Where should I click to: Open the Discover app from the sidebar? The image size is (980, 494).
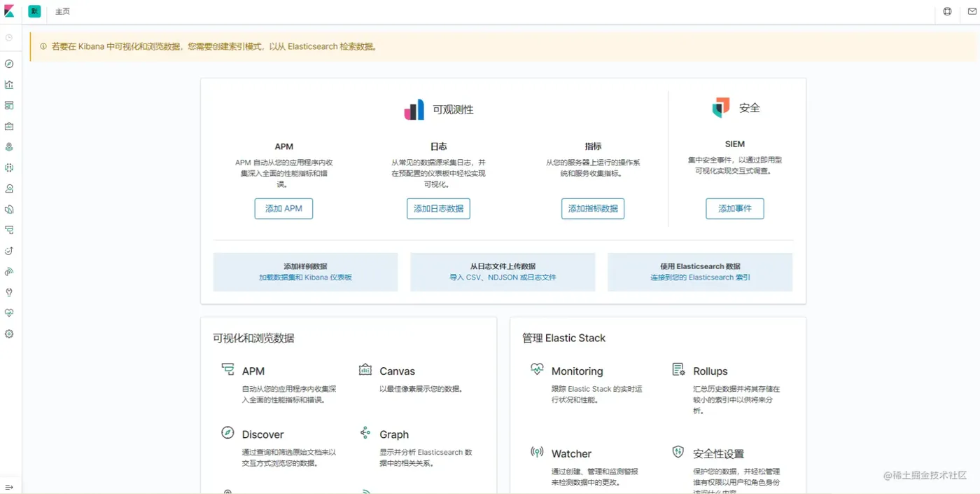click(x=9, y=64)
